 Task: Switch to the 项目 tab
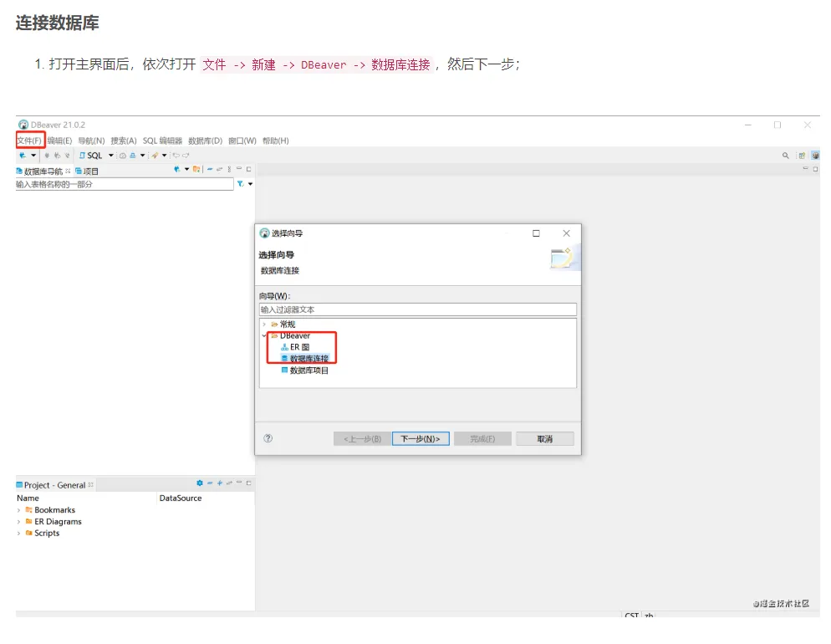87,171
